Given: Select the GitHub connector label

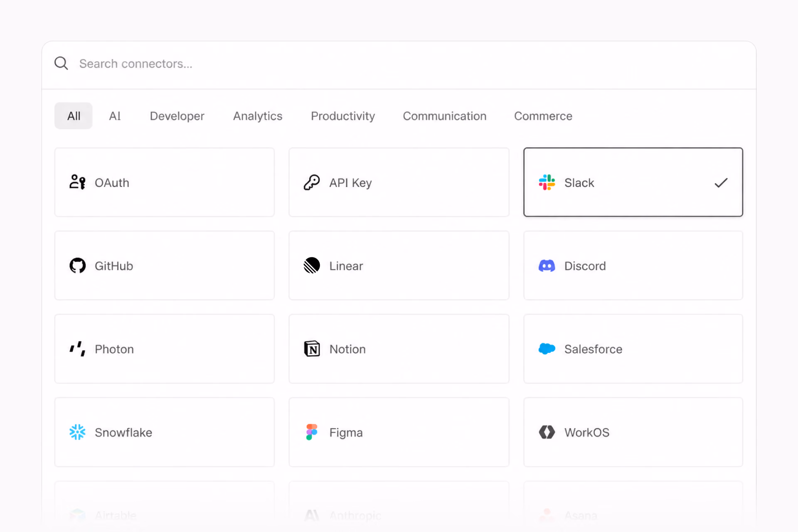Looking at the screenshot, I should (x=114, y=266).
